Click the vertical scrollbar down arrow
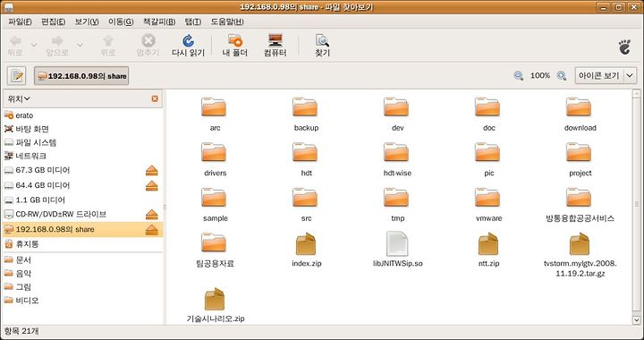Screen dimensions: 644x340 (x=637, y=319)
